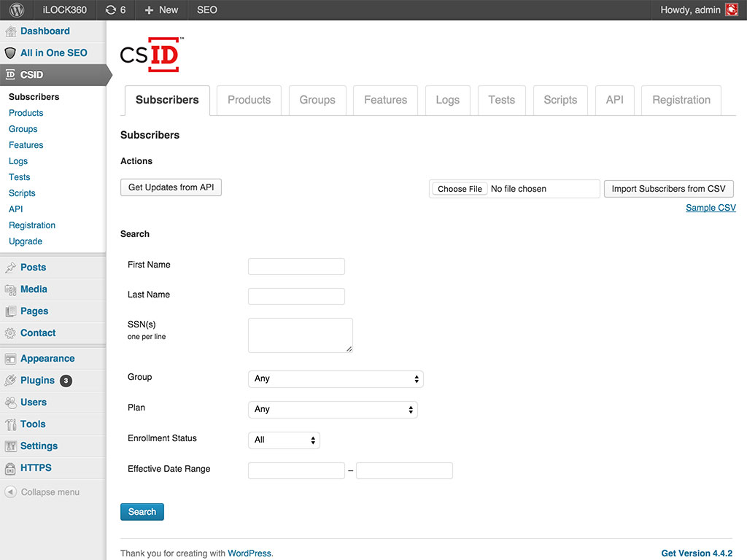
Task: Click the No file chosen text
Action: pyautogui.click(x=519, y=189)
